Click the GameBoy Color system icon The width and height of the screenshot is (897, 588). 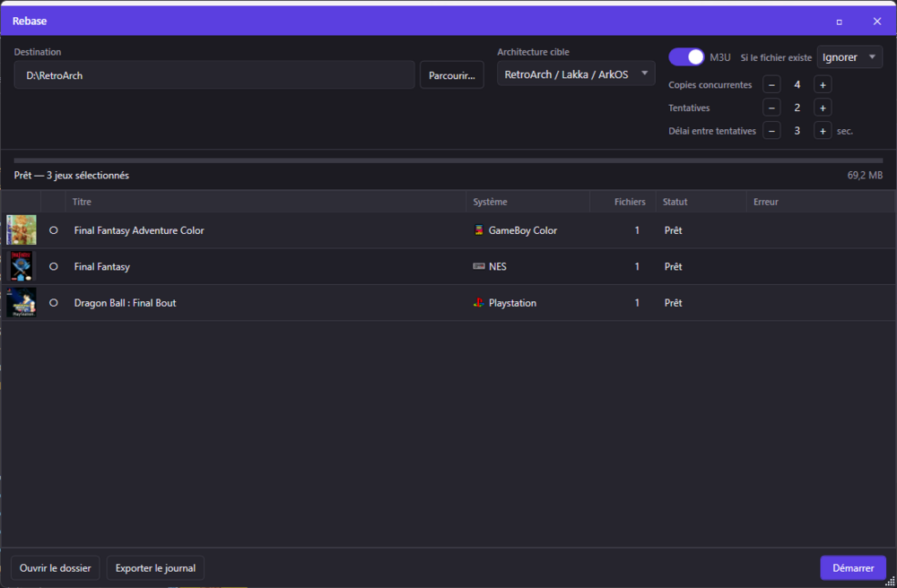[479, 230]
